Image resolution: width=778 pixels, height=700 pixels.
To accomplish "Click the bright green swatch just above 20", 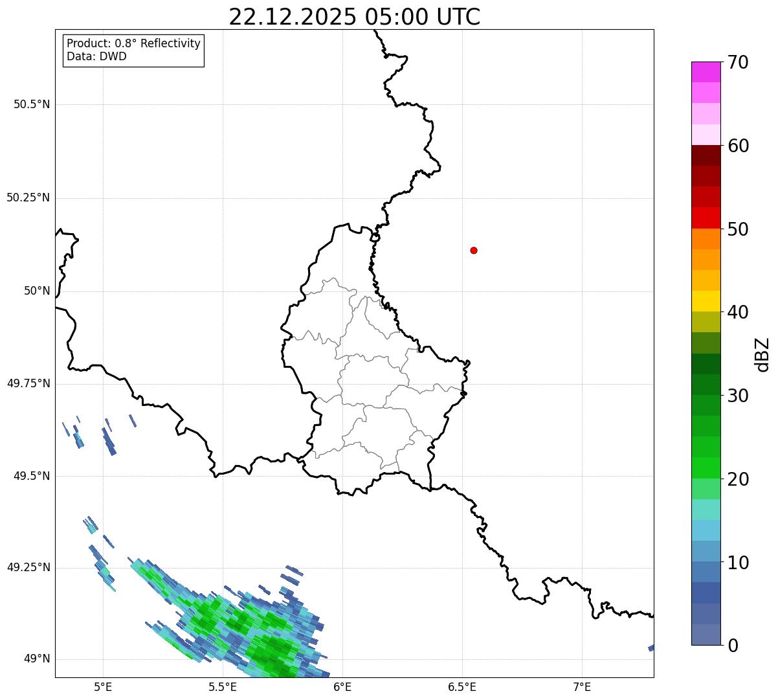I will 706,468.
